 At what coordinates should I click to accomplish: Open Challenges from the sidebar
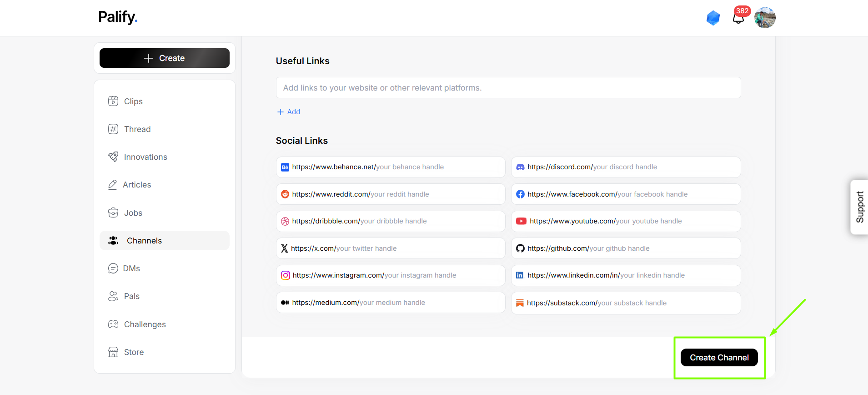165,324
